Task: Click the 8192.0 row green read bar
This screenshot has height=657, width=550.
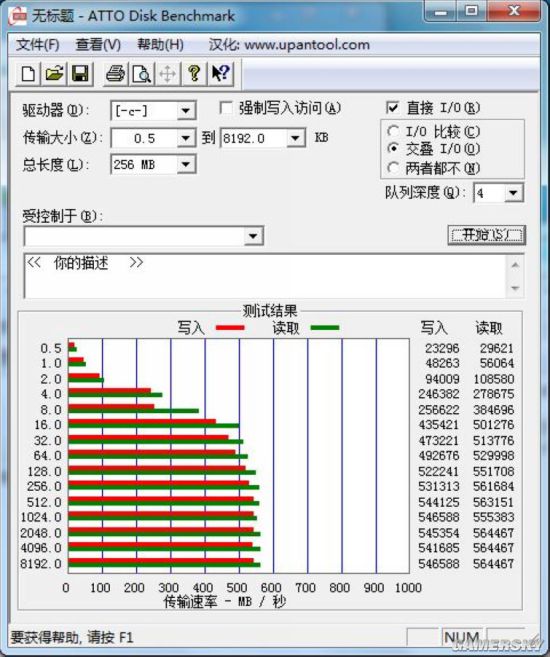Action: (x=164, y=565)
